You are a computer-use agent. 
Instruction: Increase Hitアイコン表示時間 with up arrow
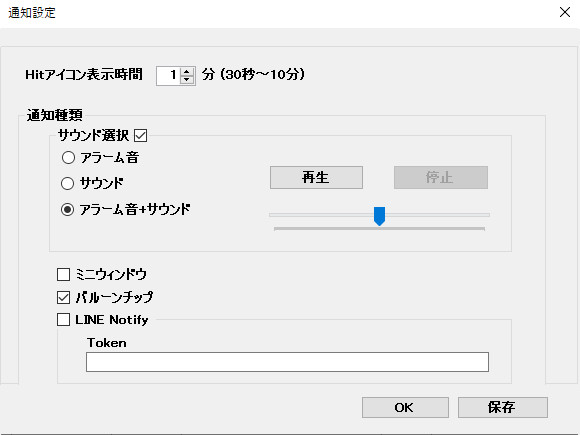pos(187,72)
